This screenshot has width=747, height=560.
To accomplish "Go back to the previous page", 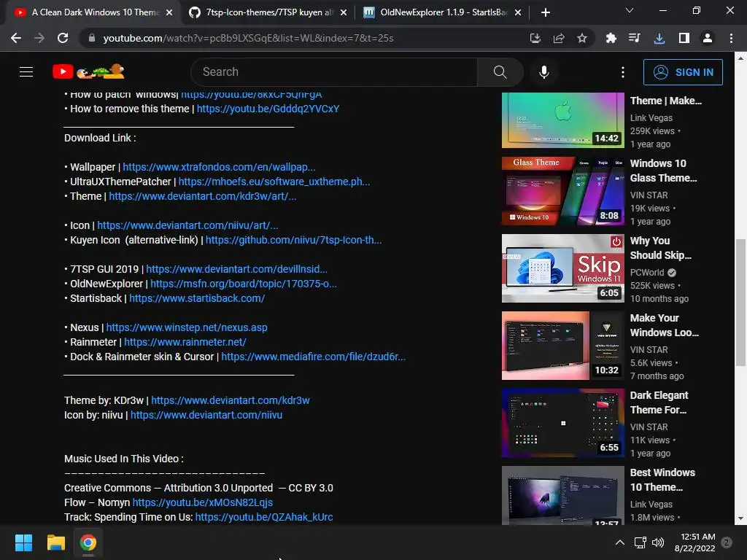I will 16,38.
